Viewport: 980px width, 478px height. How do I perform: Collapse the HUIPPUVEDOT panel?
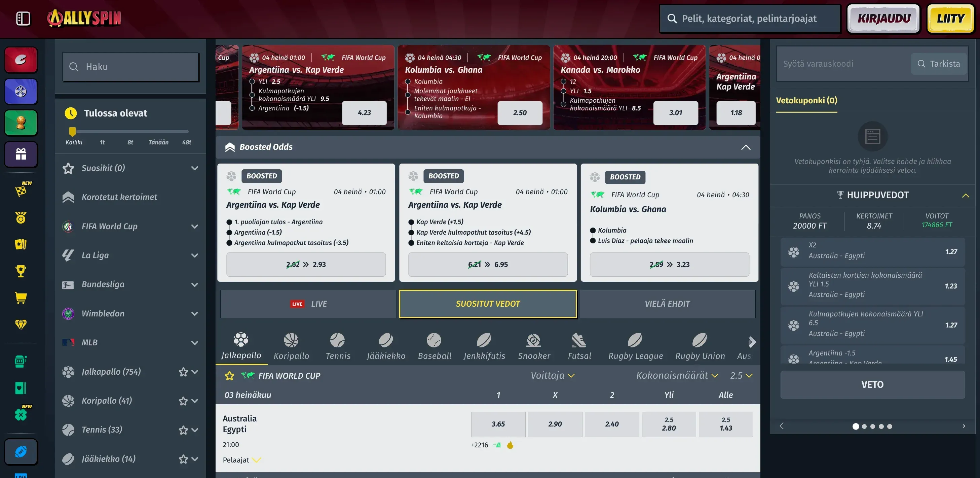[x=965, y=195]
